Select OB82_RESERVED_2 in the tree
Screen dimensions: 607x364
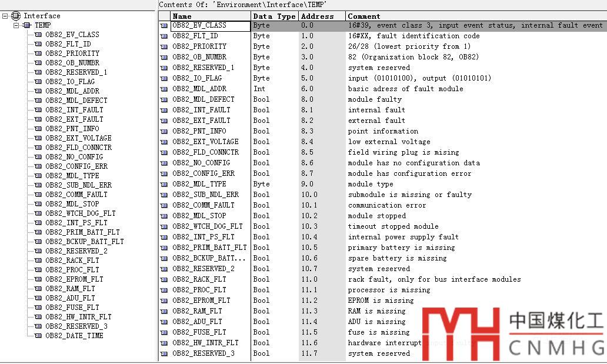click(x=76, y=251)
